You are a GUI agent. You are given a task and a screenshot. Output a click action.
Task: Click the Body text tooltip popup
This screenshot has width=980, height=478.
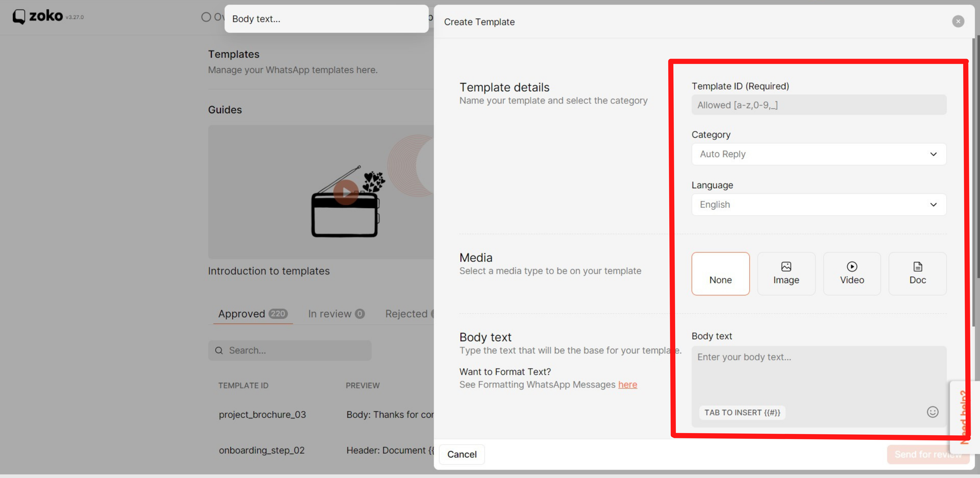click(326, 19)
